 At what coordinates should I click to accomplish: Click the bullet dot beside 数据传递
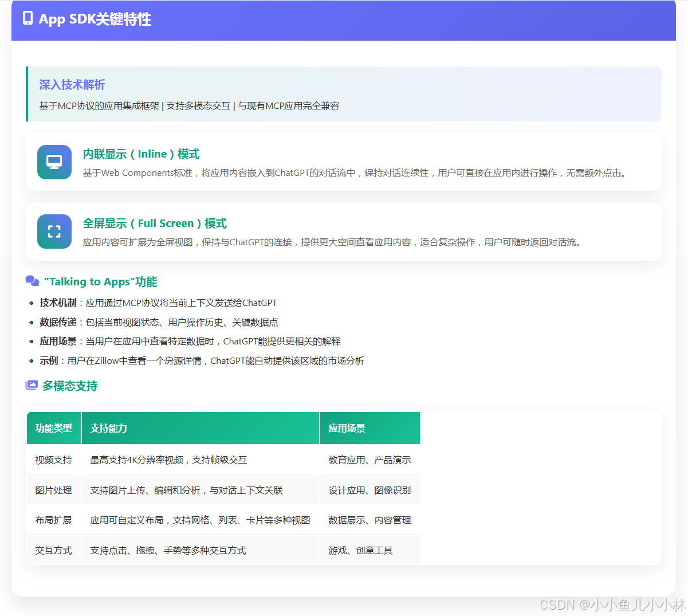[x=31, y=322]
